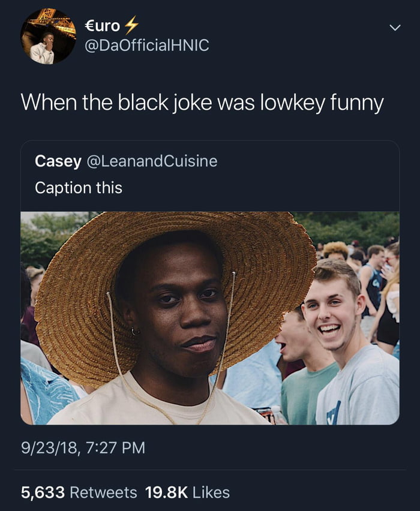The width and height of the screenshot is (420, 511).
Task: Open €uro's profile picture avatar
Action: (x=48, y=36)
